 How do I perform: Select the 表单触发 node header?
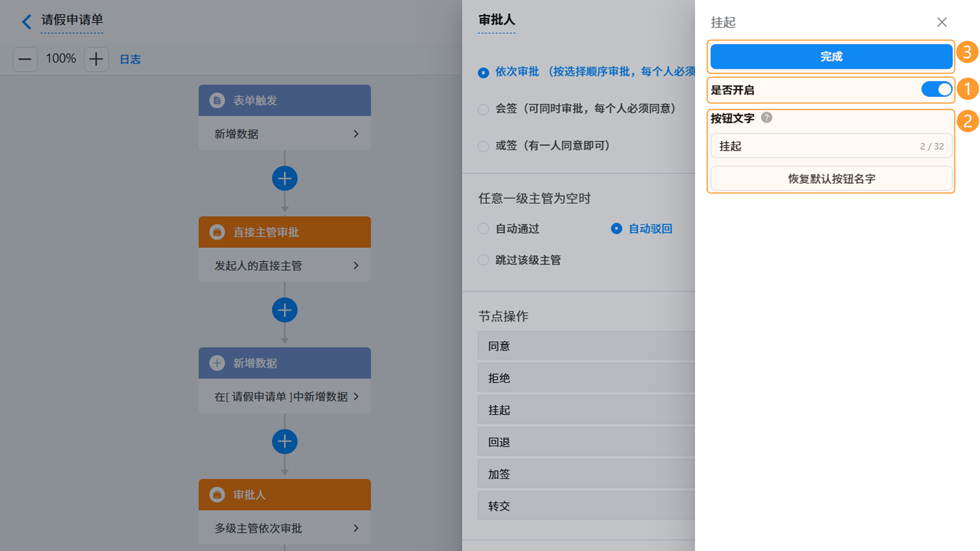pyautogui.click(x=285, y=101)
